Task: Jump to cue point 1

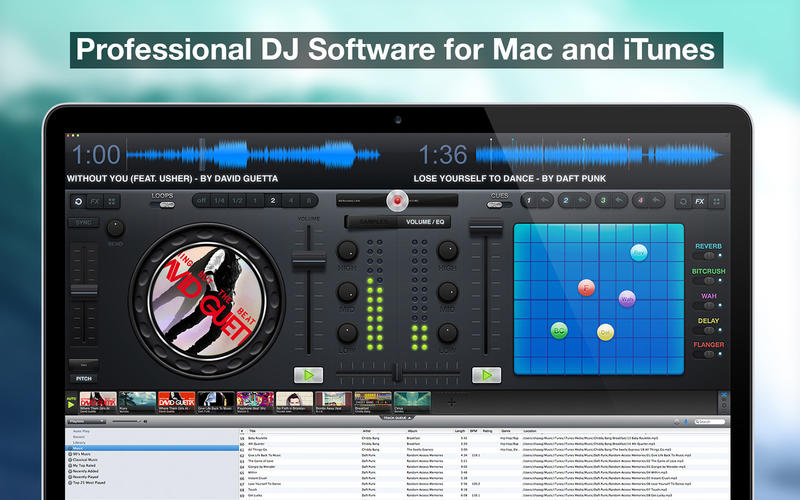Action: pos(529,201)
